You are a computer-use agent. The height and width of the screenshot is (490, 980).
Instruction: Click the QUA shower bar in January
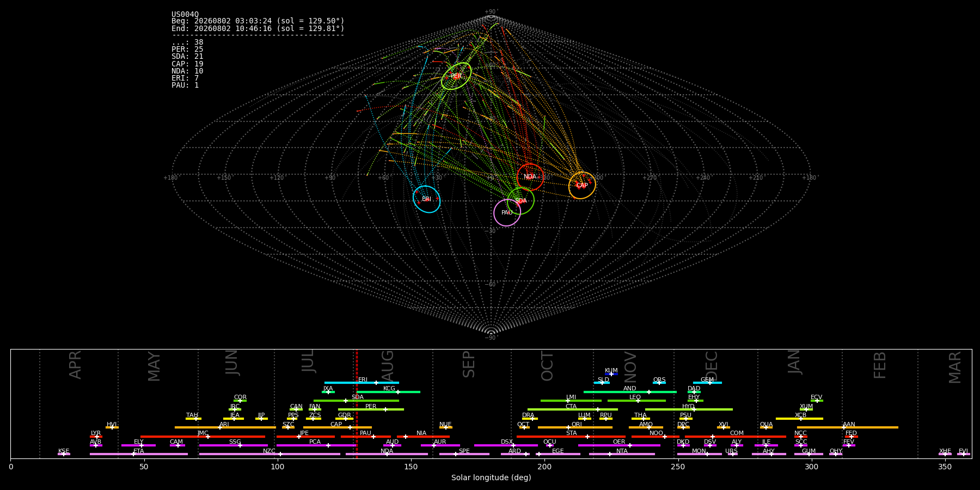[x=766, y=427]
